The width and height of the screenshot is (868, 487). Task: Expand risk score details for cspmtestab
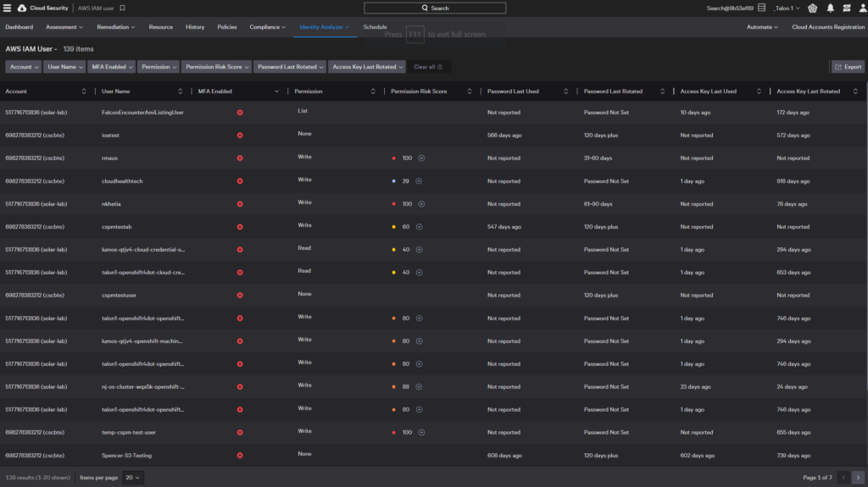(x=419, y=227)
